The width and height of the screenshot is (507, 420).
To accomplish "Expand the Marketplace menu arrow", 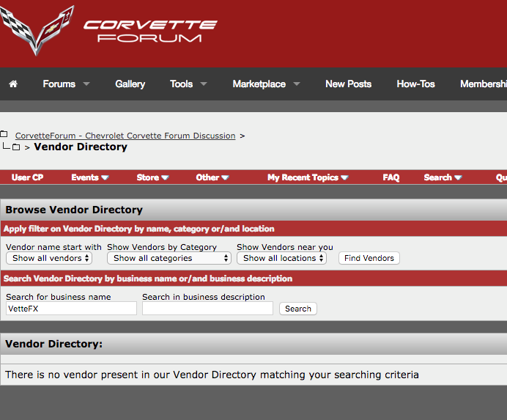I will pyautogui.click(x=297, y=84).
